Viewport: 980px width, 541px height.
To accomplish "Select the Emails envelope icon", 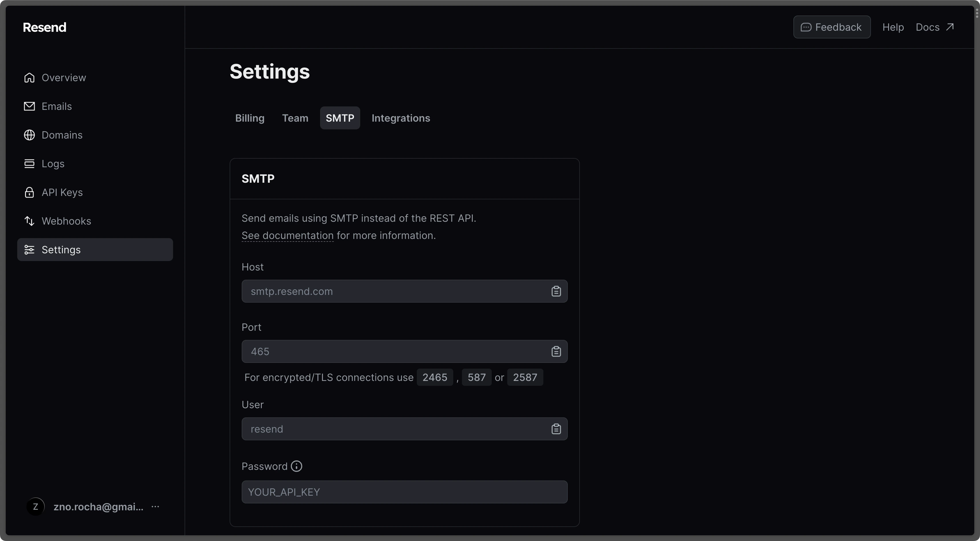I will coord(29,106).
